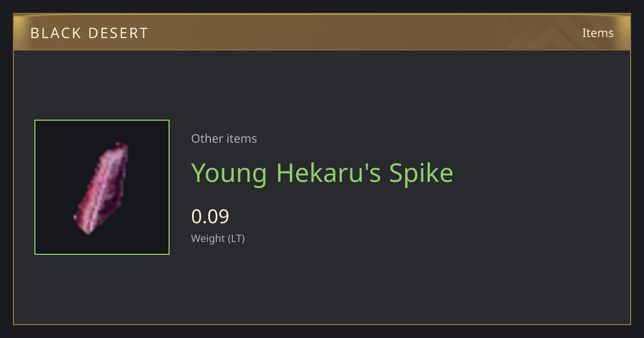
Task: Click the word Hekaru's in the item name
Action: [x=328, y=173]
